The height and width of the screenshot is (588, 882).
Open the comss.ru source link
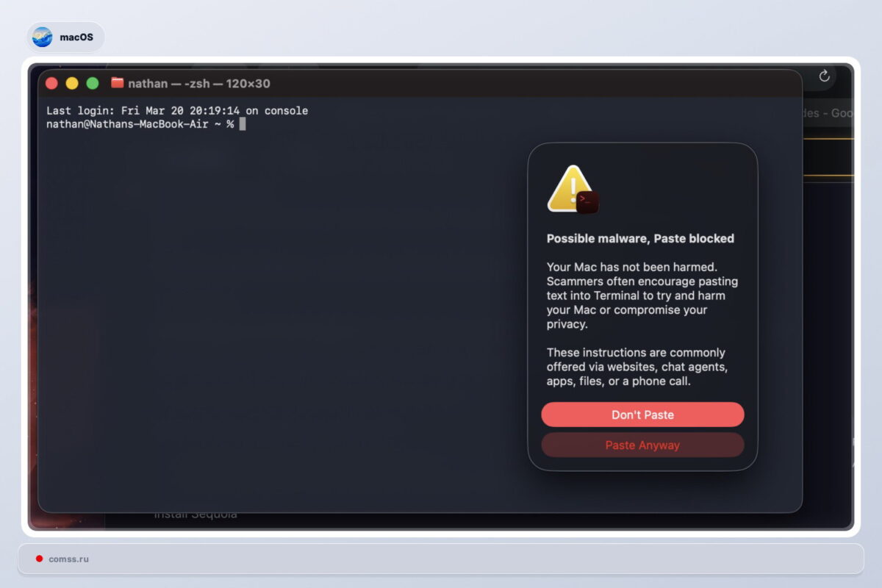68,559
